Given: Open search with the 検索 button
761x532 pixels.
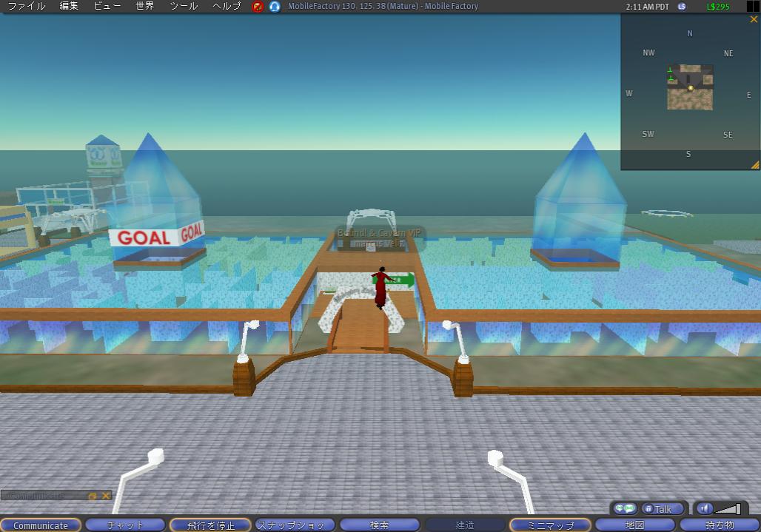Looking at the screenshot, I should (380, 525).
